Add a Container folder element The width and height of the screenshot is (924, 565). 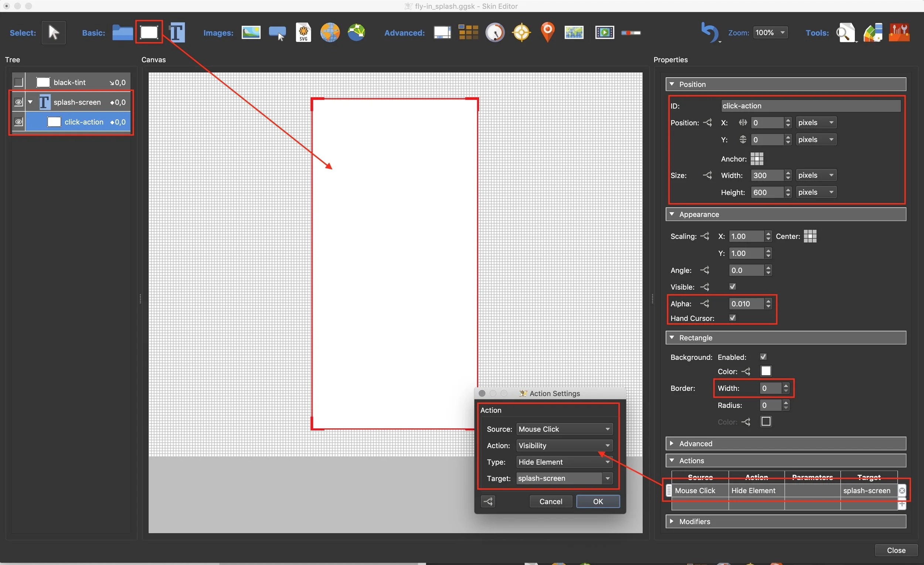(123, 33)
